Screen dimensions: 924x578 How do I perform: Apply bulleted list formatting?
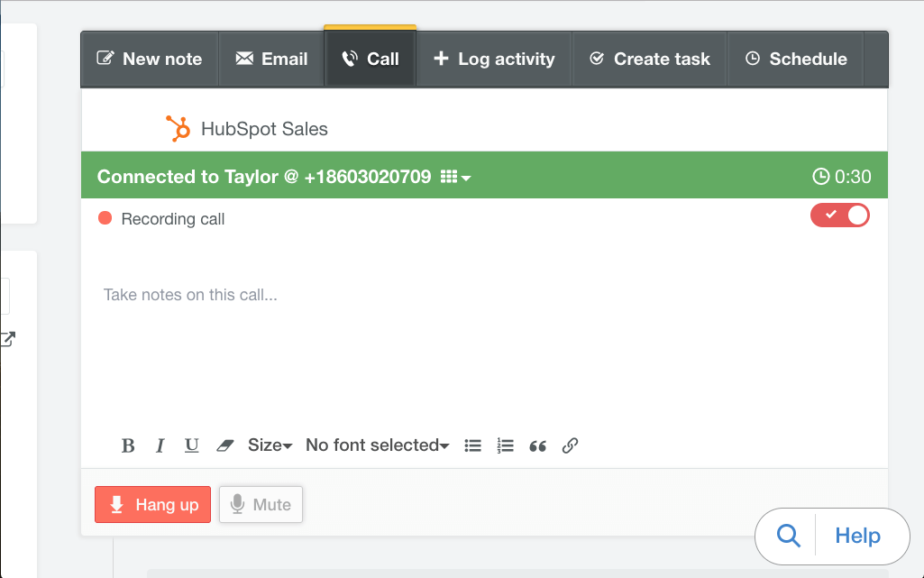472,445
